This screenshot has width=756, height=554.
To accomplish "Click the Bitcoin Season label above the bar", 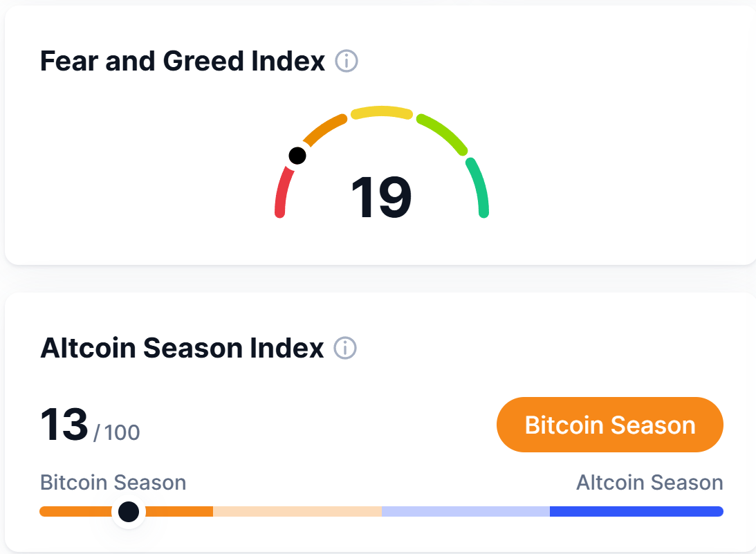I will (113, 482).
